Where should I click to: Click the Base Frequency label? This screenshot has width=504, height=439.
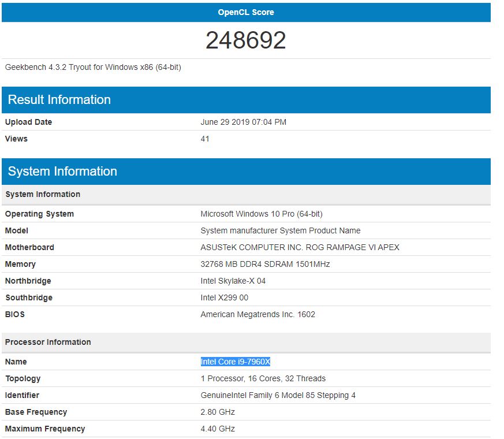pos(36,412)
